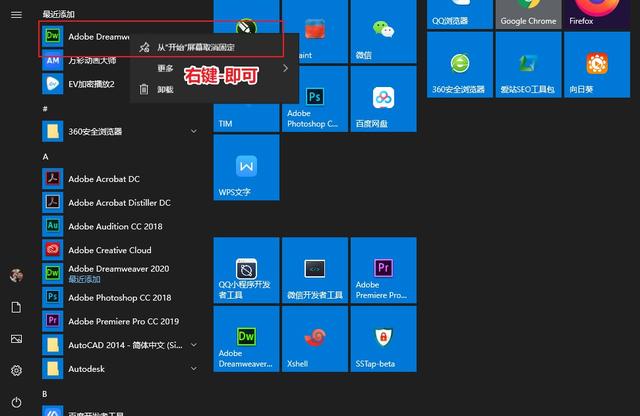Click the Power button icon
The height and width of the screenshot is (416, 640).
pyautogui.click(x=16, y=402)
